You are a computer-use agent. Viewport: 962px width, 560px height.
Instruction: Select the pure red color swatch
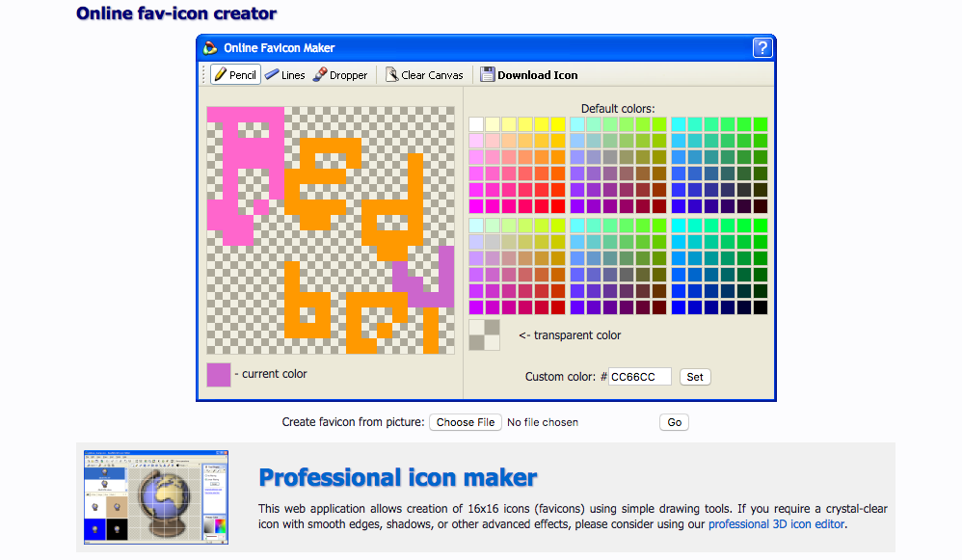(557, 206)
